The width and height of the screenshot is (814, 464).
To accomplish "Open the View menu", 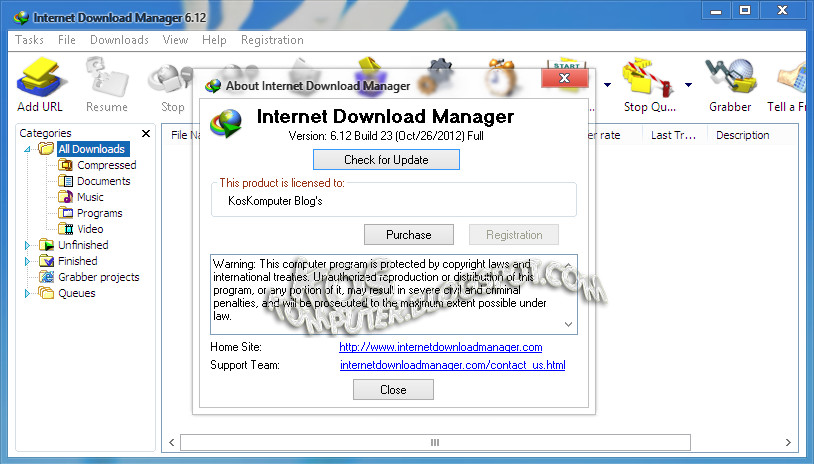I will click(175, 40).
